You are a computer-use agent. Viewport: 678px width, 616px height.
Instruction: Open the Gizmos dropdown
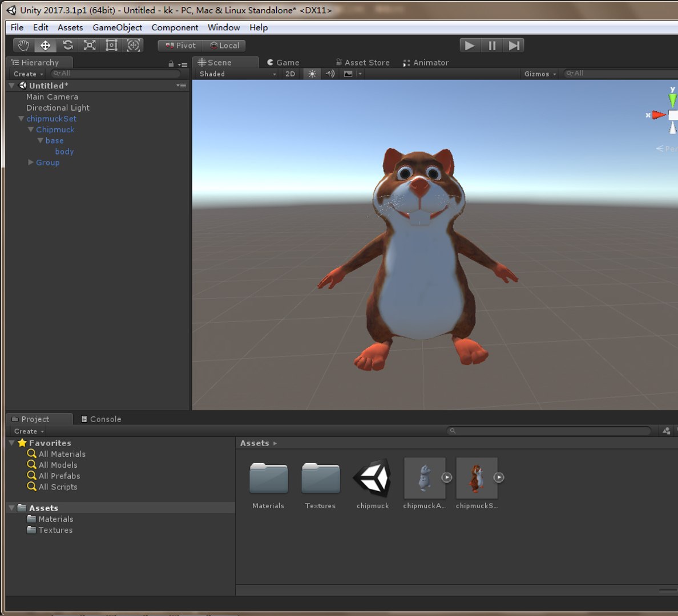pos(540,74)
